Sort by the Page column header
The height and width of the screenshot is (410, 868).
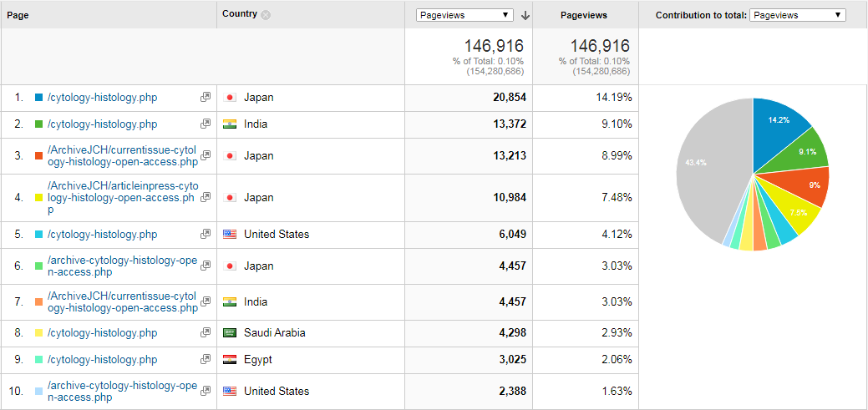click(x=18, y=16)
